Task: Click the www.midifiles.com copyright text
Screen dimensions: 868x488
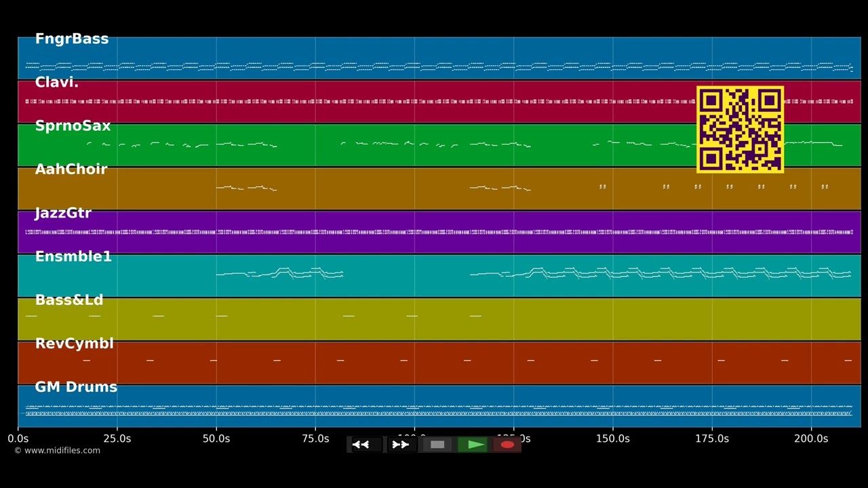Action: (57, 451)
